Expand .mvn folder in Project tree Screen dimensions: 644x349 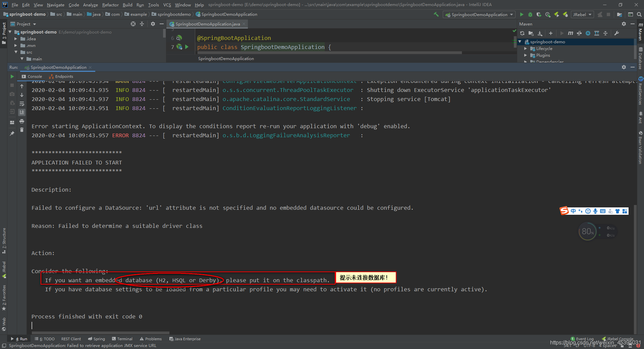coord(16,45)
